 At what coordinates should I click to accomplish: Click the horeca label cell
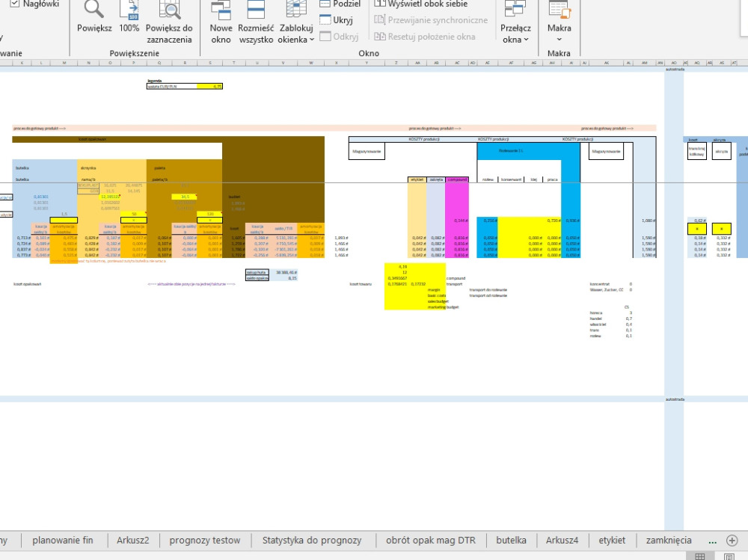pos(596,313)
